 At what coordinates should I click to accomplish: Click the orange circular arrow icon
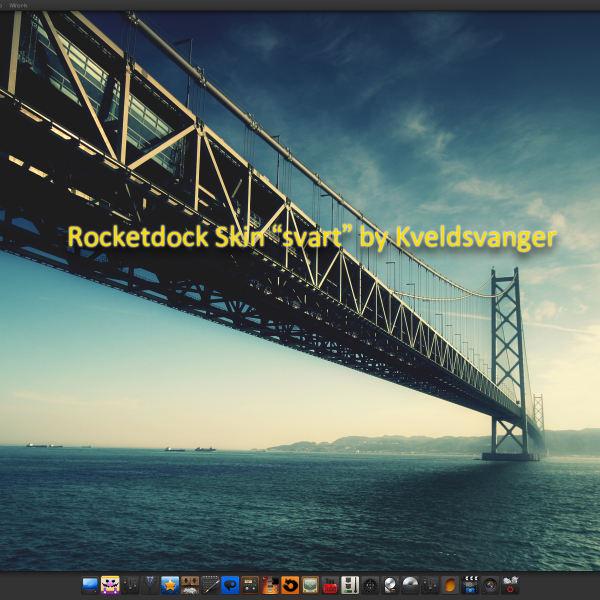[x=290, y=585]
